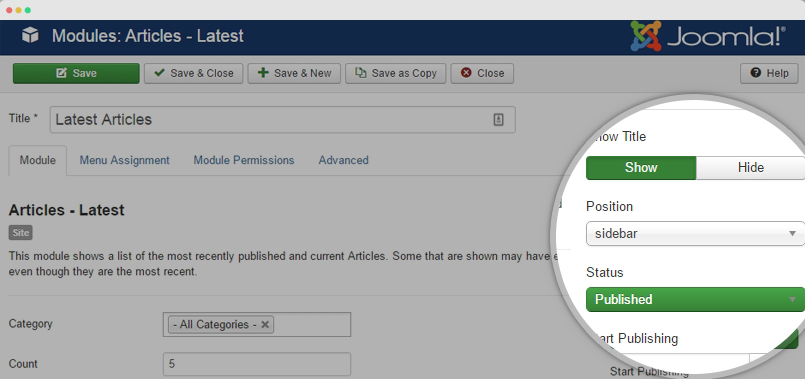
Task: Click the icon inside the Title field
Action: pyautogui.click(x=499, y=120)
